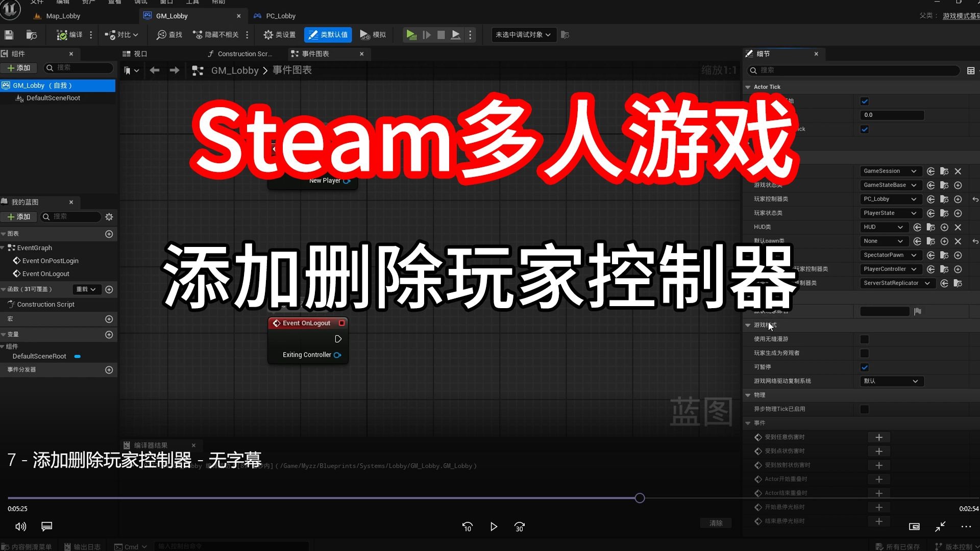Open the Diff dropdown in toolbar
The width and height of the screenshot is (980, 551).
[121, 35]
